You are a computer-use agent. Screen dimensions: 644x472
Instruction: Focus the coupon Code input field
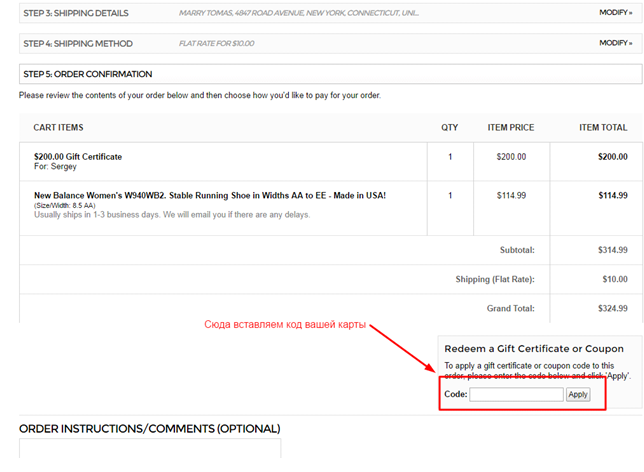click(x=516, y=395)
